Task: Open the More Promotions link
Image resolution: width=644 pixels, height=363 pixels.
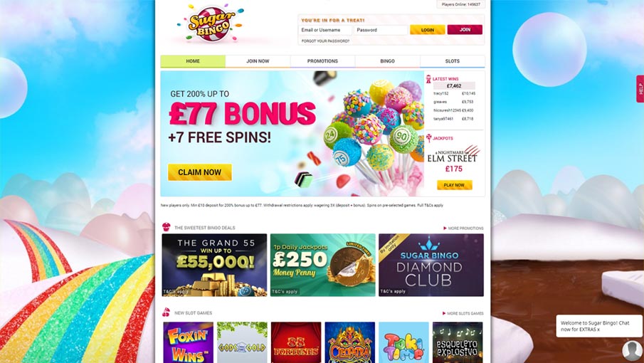Action: 463,228
